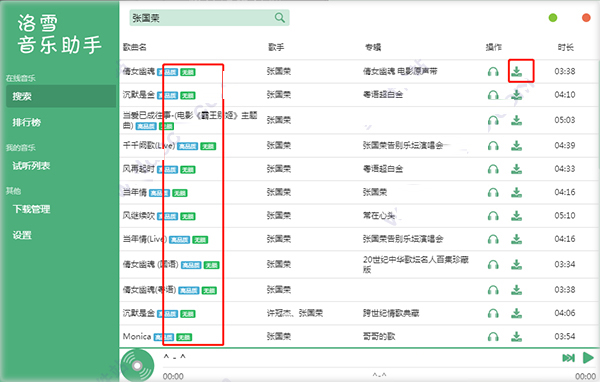
Task: Download 千千阙歌(Live)
Action: point(517,145)
